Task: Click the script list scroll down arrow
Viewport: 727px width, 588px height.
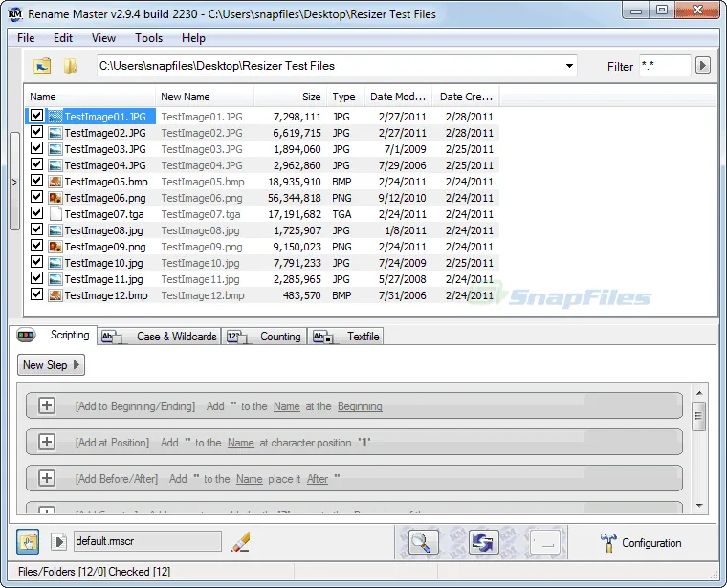Action: coord(699,506)
